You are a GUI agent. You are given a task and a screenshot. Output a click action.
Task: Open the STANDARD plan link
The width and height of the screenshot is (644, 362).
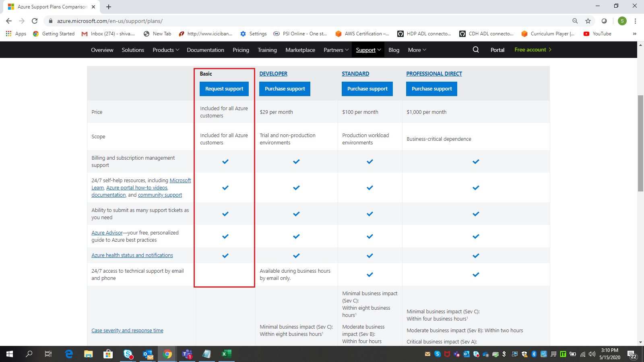pos(355,74)
